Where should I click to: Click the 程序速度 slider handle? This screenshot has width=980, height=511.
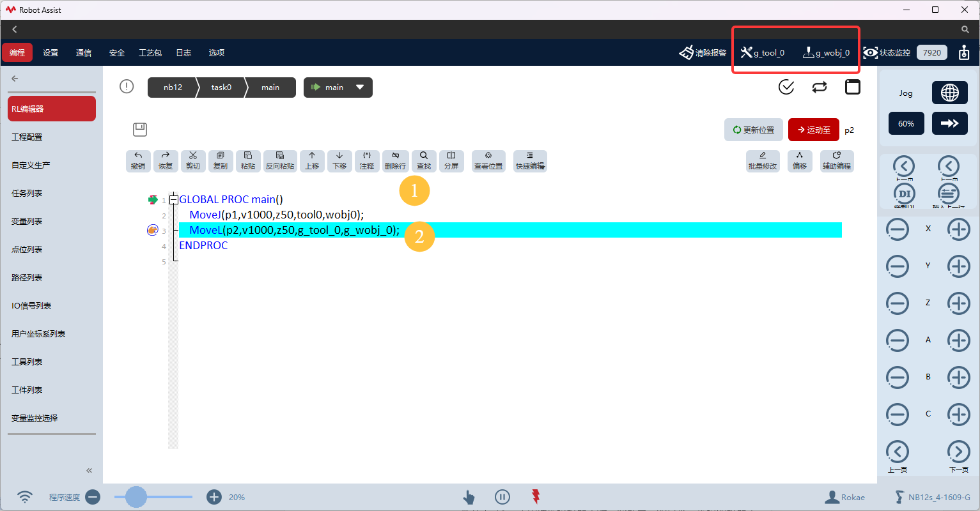(136, 496)
